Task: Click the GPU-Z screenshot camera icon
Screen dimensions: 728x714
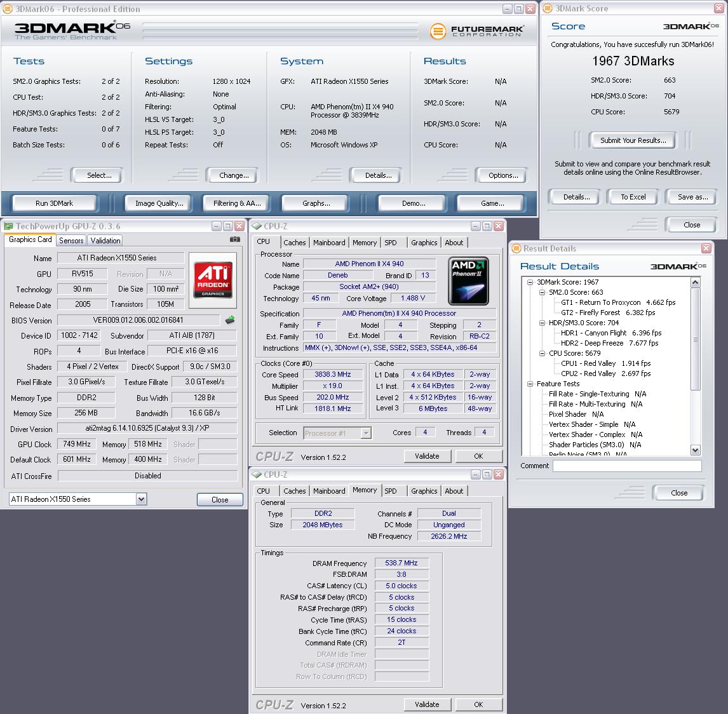Action: coord(235,239)
